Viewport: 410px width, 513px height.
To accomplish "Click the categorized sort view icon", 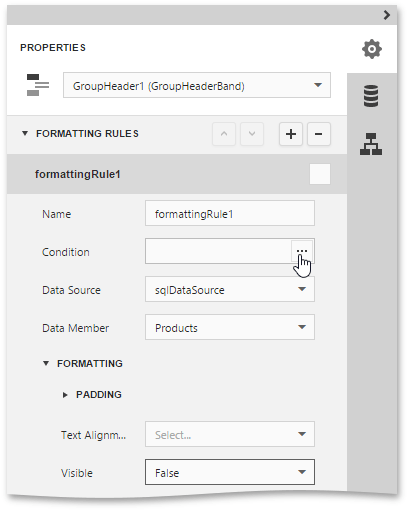I will pos(38,85).
